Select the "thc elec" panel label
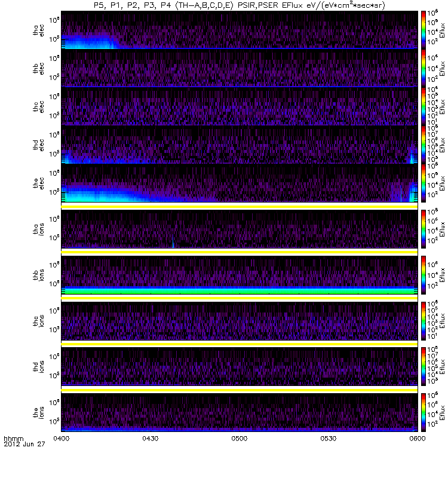This screenshot has width=448, height=478. [39, 107]
